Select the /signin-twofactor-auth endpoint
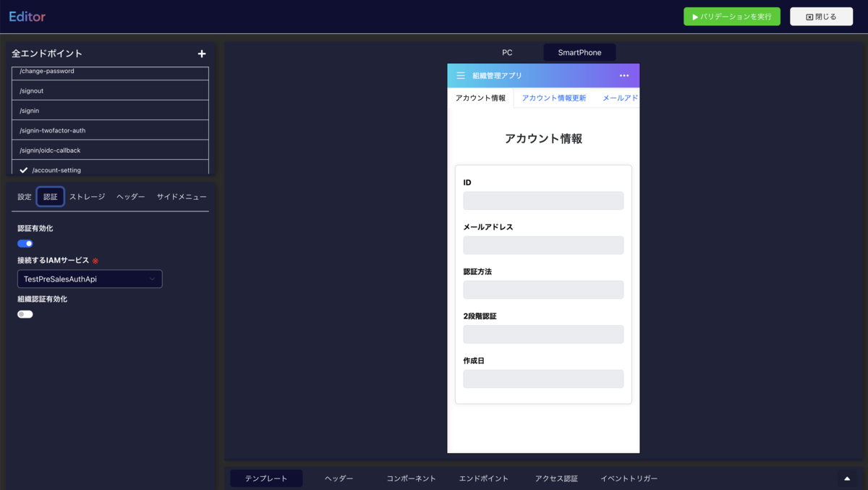This screenshot has width=868, height=490. click(110, 130)
